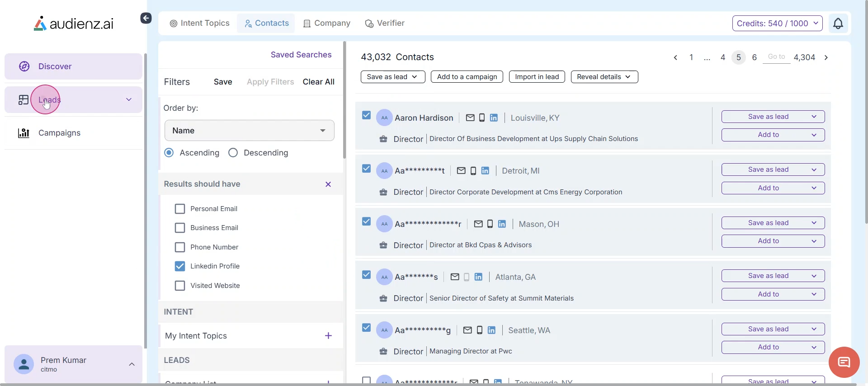The height and width of the screenshot is (386, 868).
Task: Open LinkedIn icon for Atlanta, GA contact
Action: pyautogui.click(x=478, y=277)
